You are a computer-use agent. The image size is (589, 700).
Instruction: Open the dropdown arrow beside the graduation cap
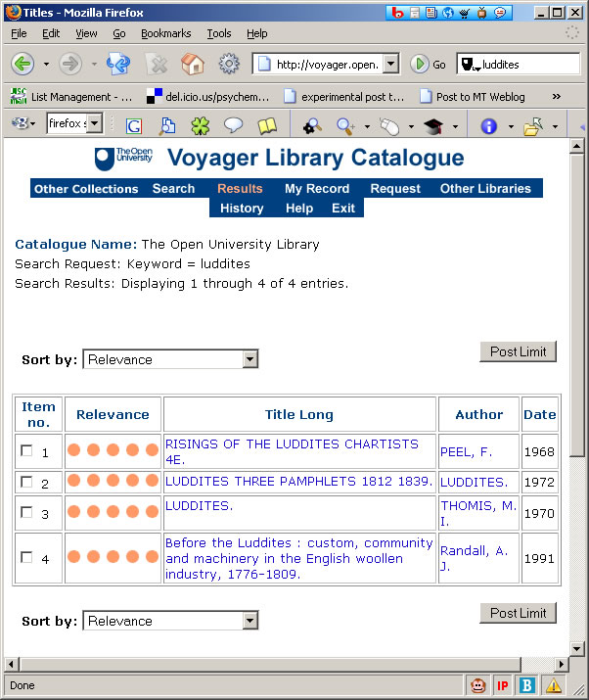pyautogui.click(x=455, y=127)
